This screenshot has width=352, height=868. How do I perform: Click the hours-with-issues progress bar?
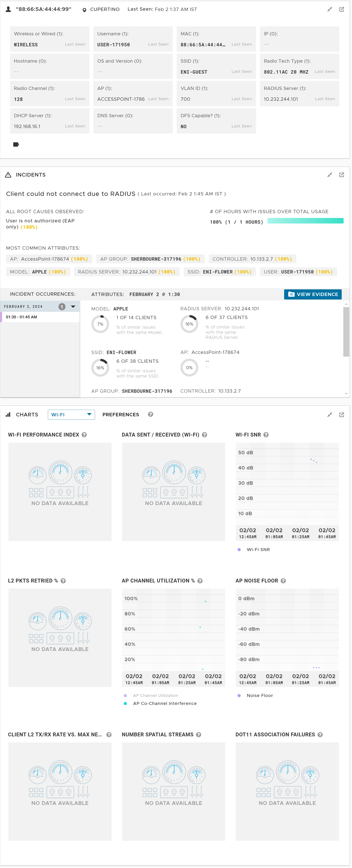[x=305, y=221]
